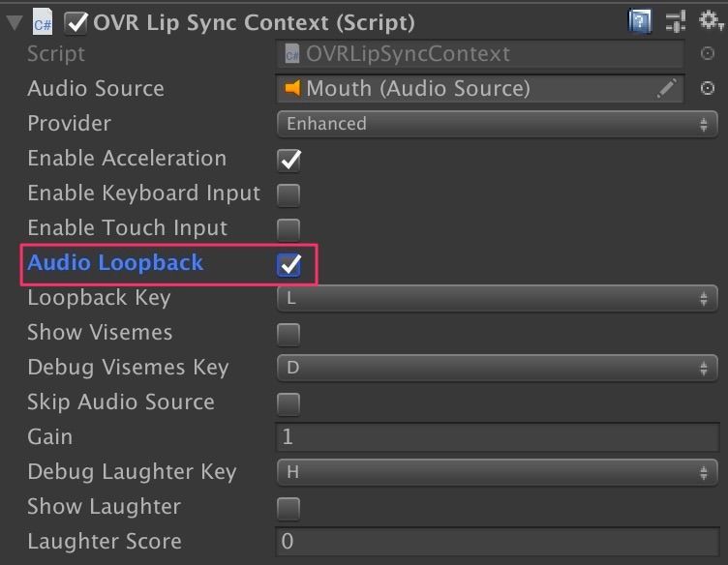Viewport: 728px width, 565px height.
Task: Click the C# script icon in header
Action: click(43, 22)
